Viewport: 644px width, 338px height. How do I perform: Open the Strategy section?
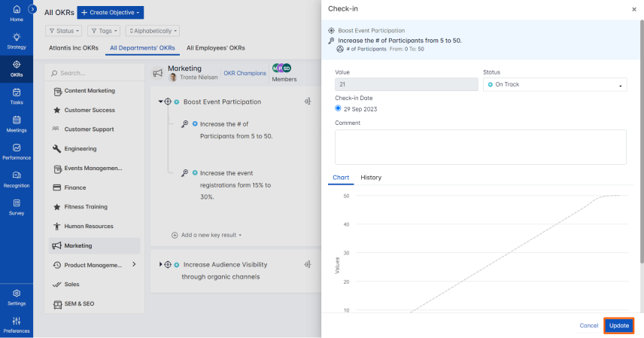[x=17, y=41]
